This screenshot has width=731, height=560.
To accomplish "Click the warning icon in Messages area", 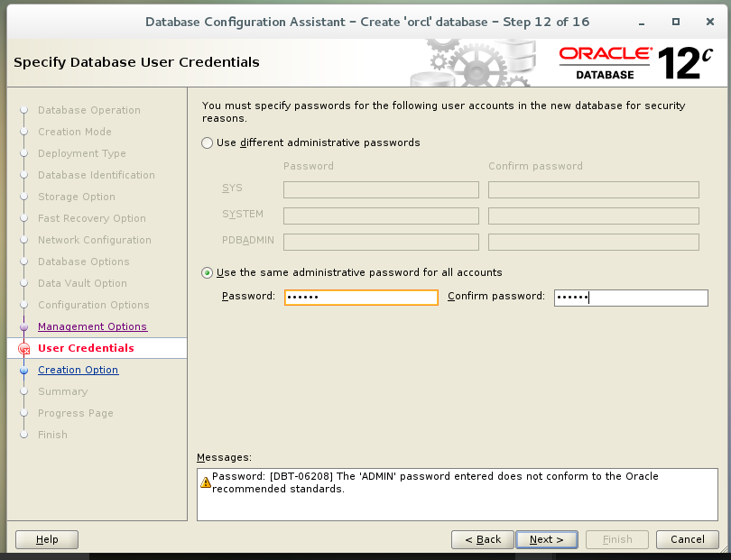I will tap(207, 482).
